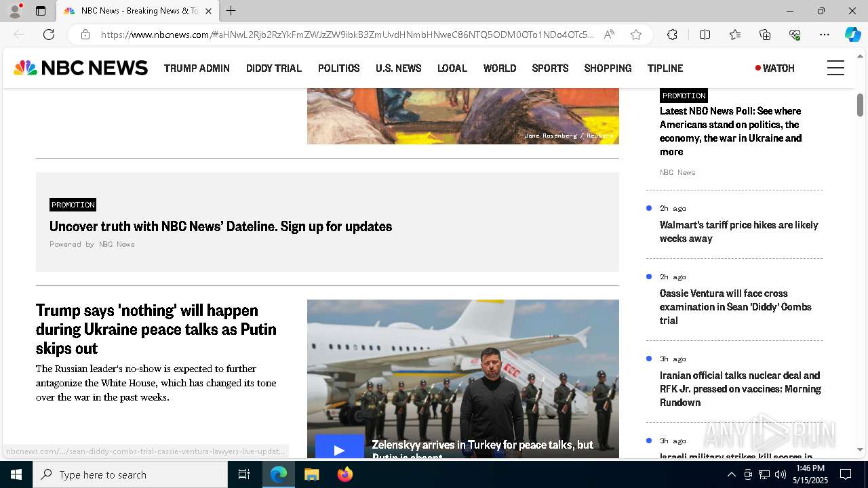868x488 pixels.
Task: Open the Copilot sidebar icon
Action: pos(852,35)
